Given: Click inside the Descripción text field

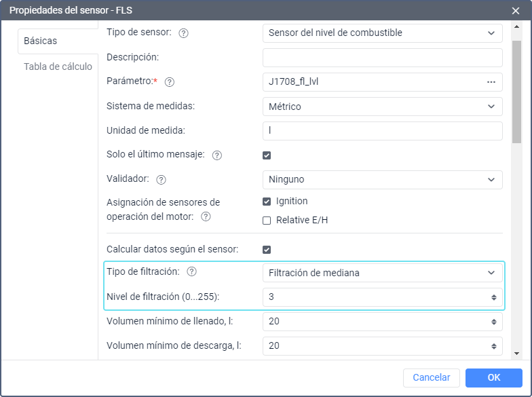Looking at the screenshot, I should (x=382, y=58).
